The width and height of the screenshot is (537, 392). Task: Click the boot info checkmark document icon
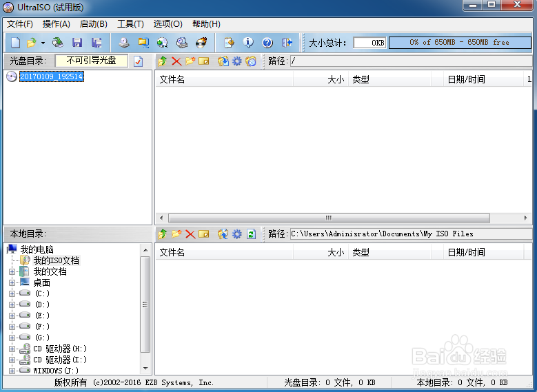[139, 61]
